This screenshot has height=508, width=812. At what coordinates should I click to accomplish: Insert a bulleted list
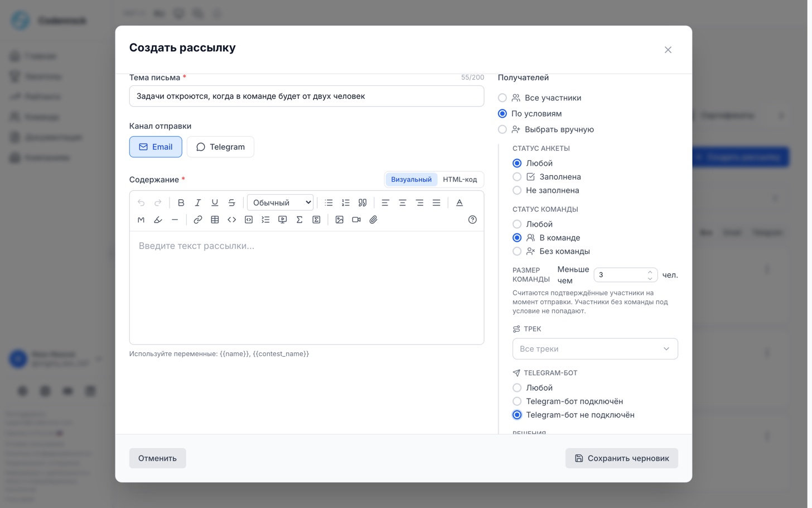coord(328,203)
